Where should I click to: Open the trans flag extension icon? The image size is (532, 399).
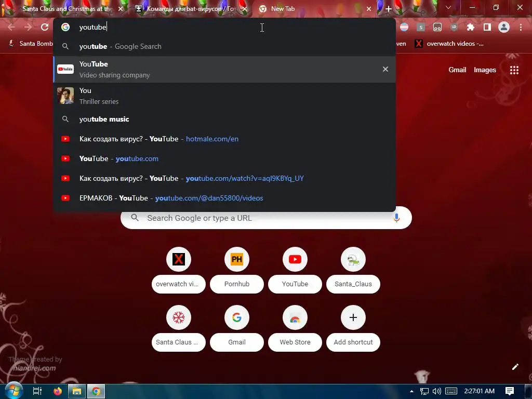[x=404, y=27]
